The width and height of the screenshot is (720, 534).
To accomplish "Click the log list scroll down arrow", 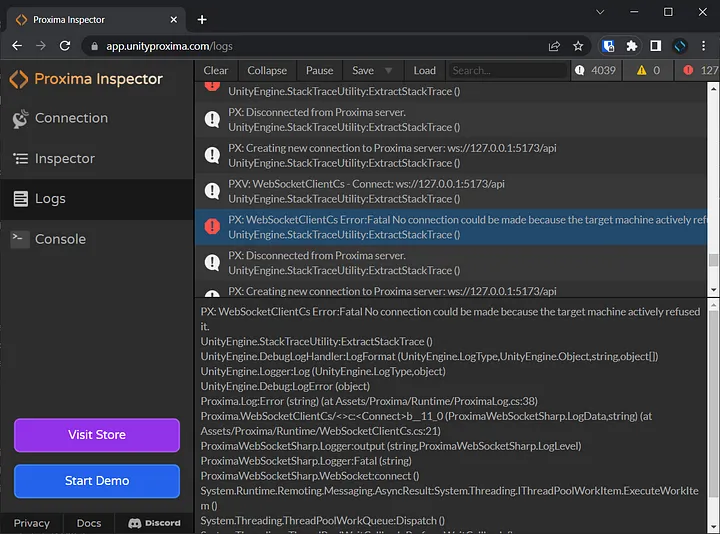I will tap(713, 290).
